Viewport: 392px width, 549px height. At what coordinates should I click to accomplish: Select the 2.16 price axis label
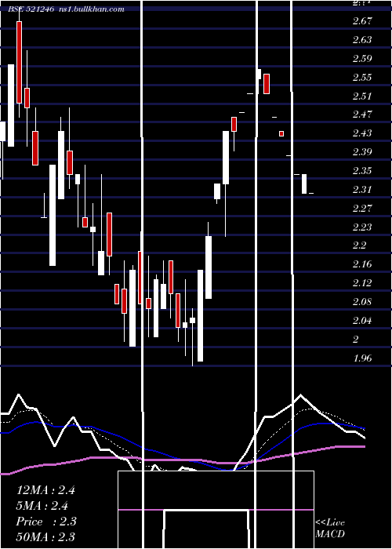362,264
